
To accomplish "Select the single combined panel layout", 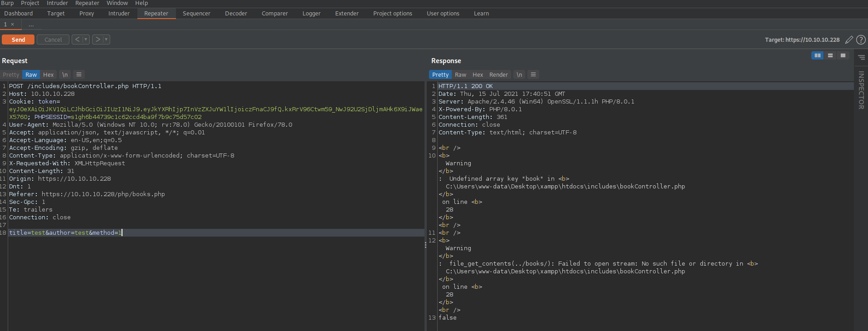I will coord(843,55).
